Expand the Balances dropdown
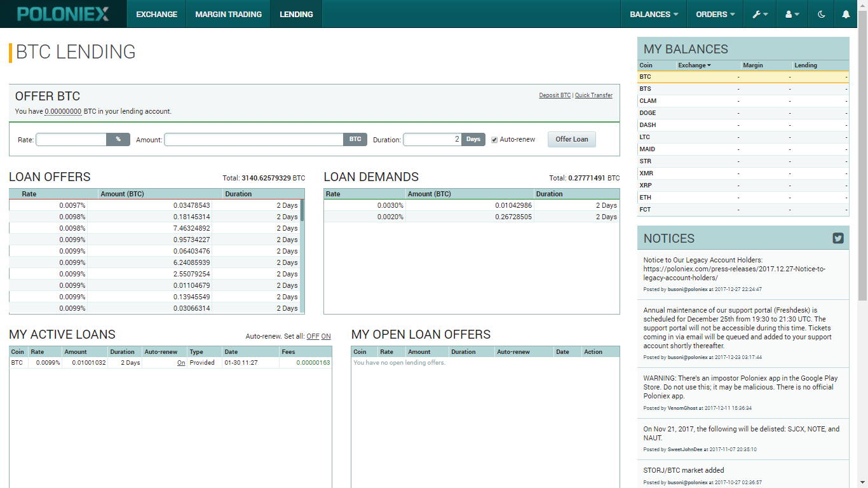This screenshot has width=868, height=488. [x=654, y=14]
